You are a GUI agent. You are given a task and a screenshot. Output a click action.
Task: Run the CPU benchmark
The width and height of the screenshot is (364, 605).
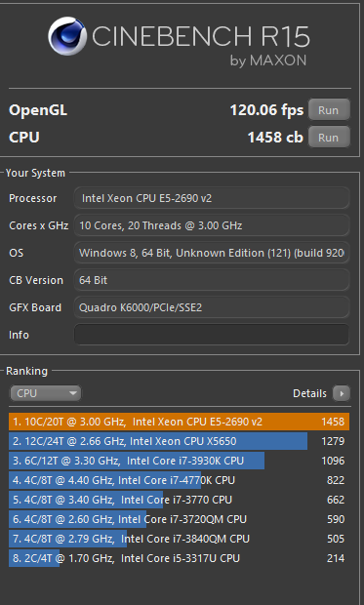(329, 138)
